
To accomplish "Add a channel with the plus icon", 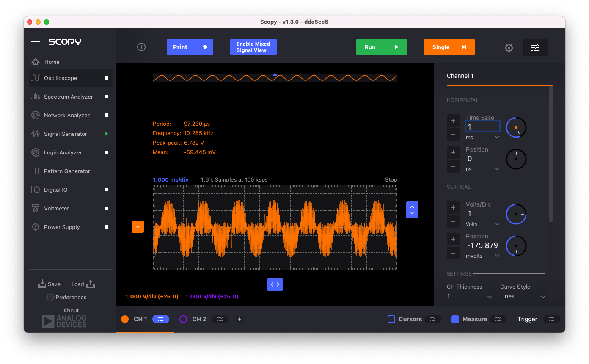I will 239,319.
